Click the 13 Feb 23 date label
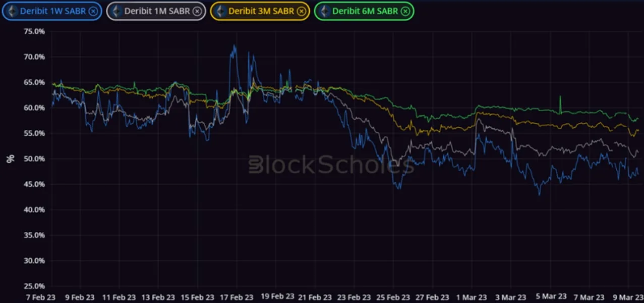The image size is (644, 303). pyautogui.click(x=157, y=297)
